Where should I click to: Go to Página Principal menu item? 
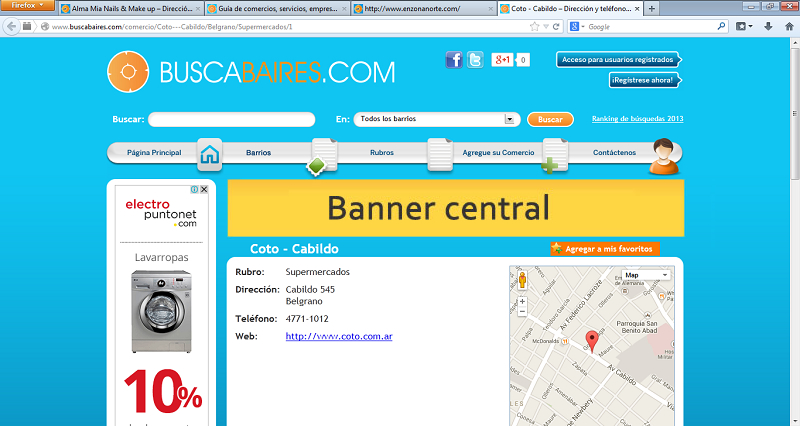(x=154, y=153)
